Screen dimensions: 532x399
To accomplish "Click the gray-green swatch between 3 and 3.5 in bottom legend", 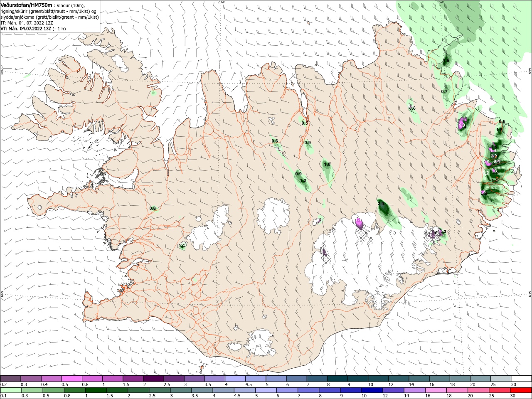I will pos(180,390).
